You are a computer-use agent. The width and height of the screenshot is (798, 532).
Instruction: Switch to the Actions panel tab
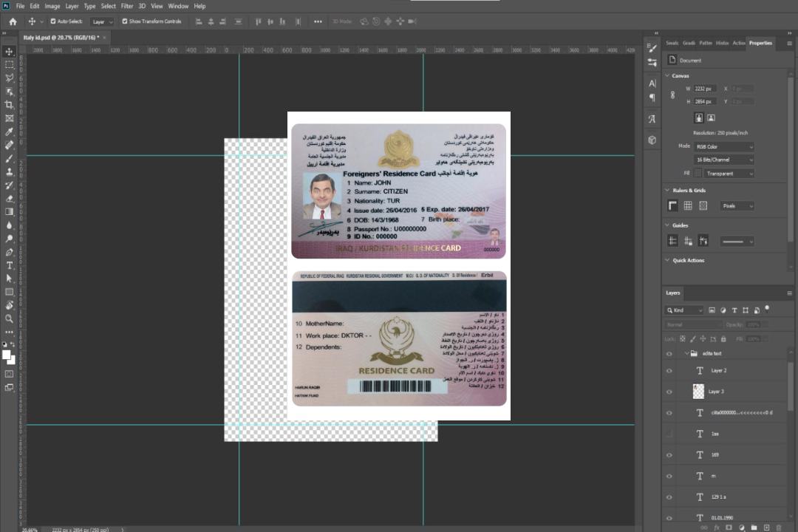coord(738,43)
